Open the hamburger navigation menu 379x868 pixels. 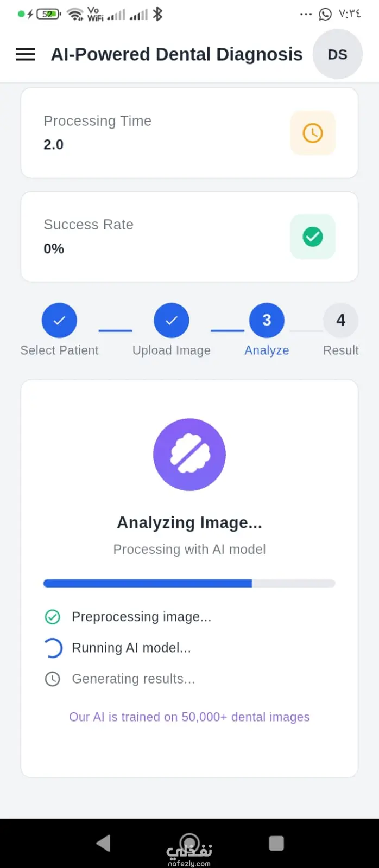click(x=25, y=54)
